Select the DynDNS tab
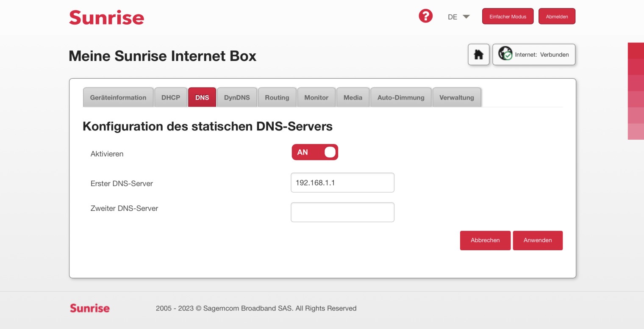 click(x=237, y=97)
